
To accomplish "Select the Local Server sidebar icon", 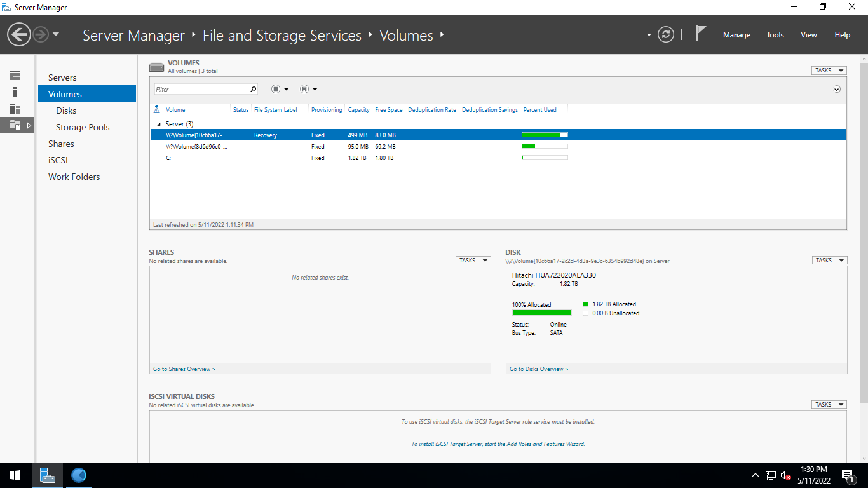I will [15, 92].
